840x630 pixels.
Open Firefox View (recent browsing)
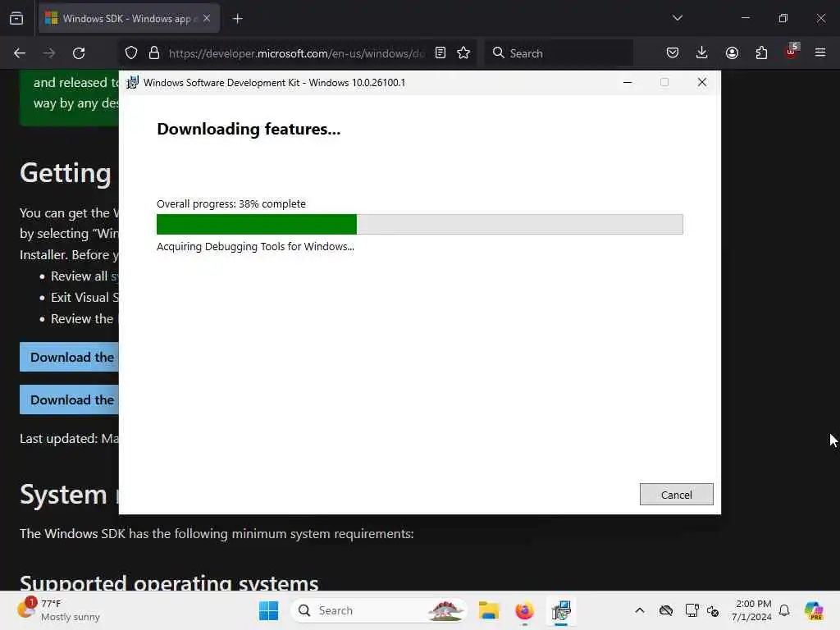pos(16,18)
